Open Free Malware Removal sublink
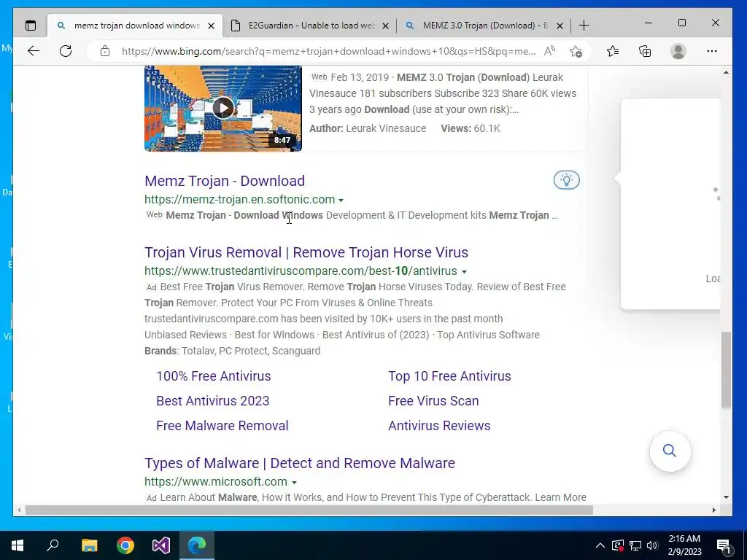Image resolution: width=747 pixels, height=560 pixels. tap(222, 425)
